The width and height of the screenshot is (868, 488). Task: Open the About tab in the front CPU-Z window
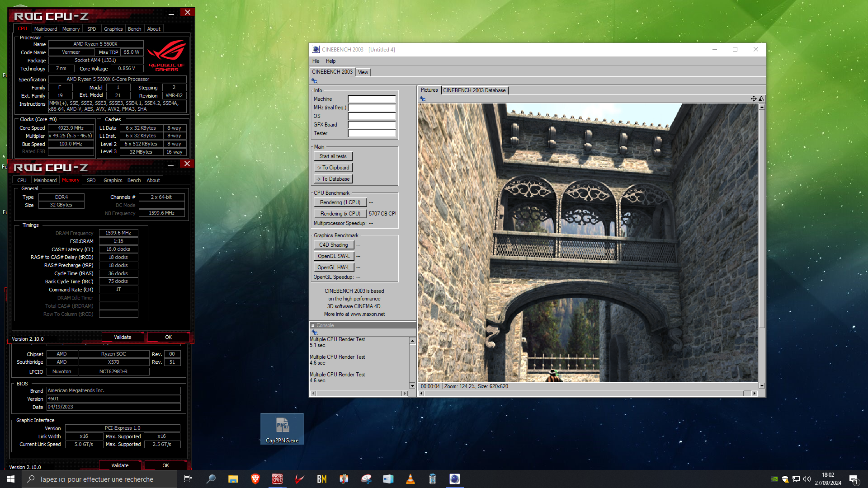pos(153,180)
